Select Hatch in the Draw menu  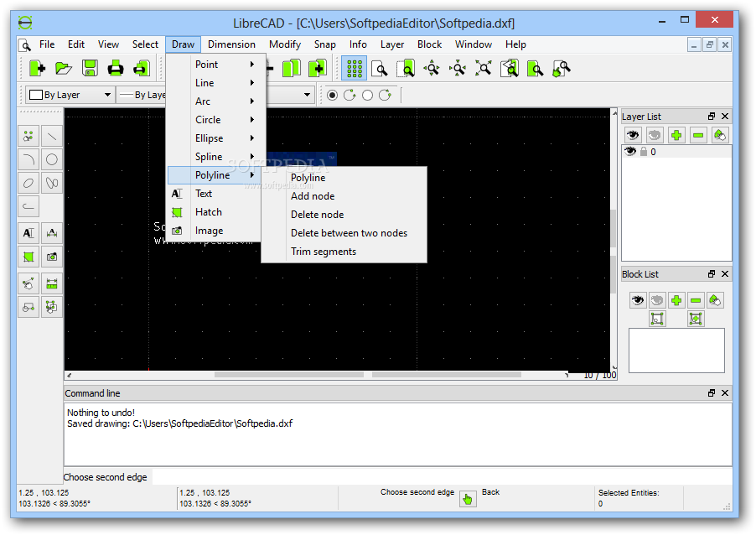214,212
